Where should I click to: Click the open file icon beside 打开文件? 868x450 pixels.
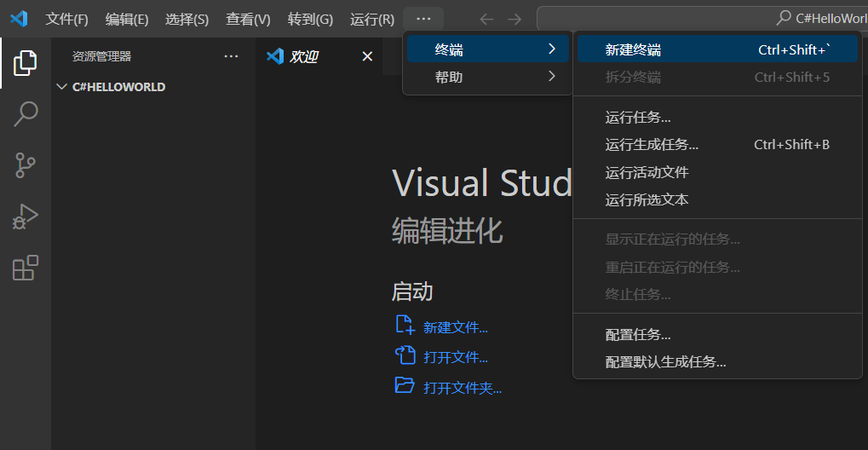pos(405,355)
